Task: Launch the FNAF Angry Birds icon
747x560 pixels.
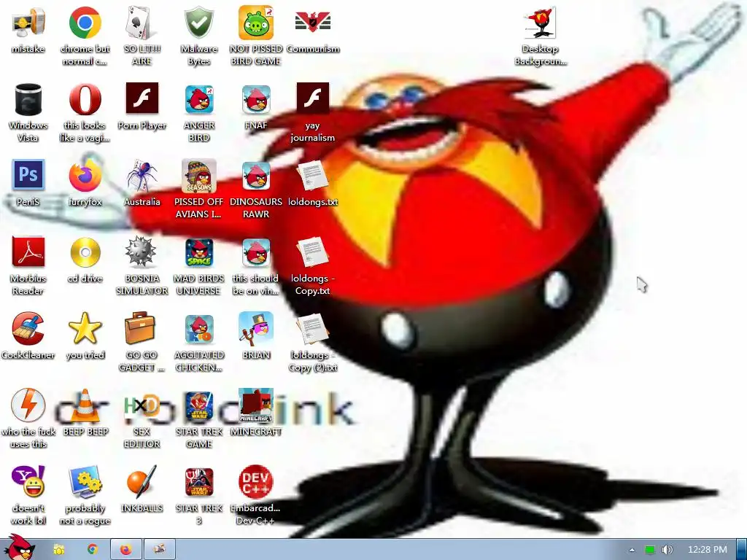Action: click(256, 99)
